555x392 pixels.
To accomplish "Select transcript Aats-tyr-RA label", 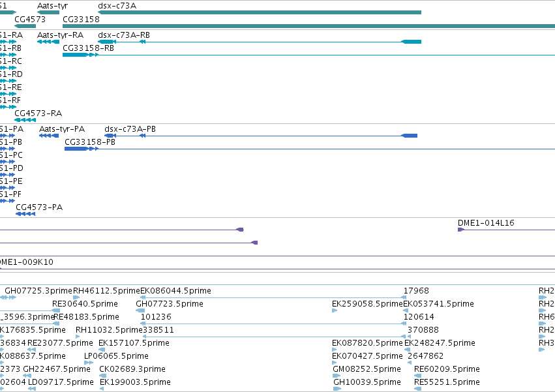I will (60, 35).
